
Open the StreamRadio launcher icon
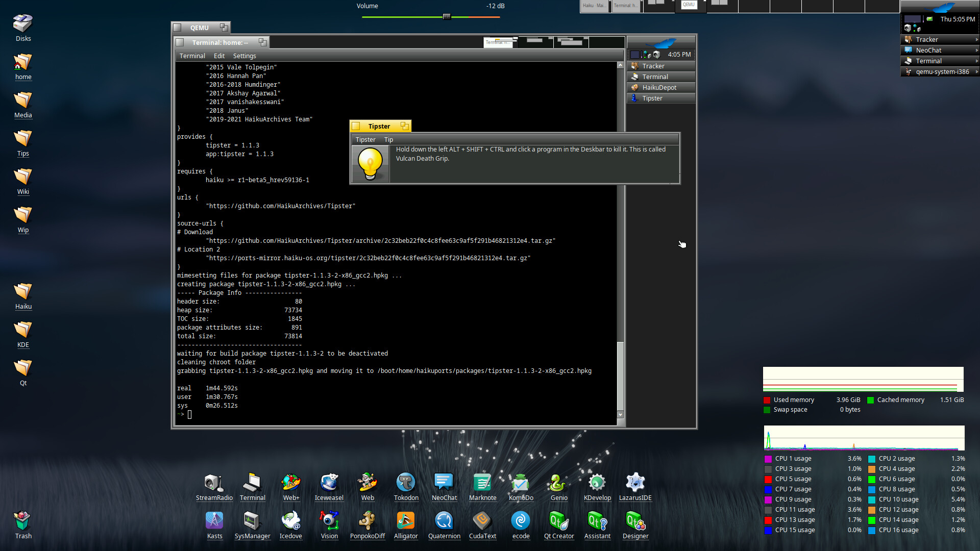pos(214,483)
